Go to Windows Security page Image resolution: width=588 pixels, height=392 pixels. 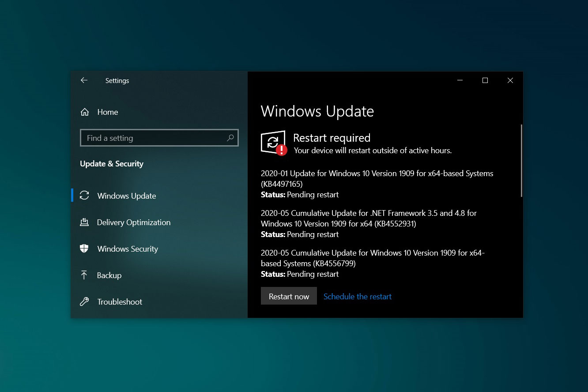tap(159, 249)
